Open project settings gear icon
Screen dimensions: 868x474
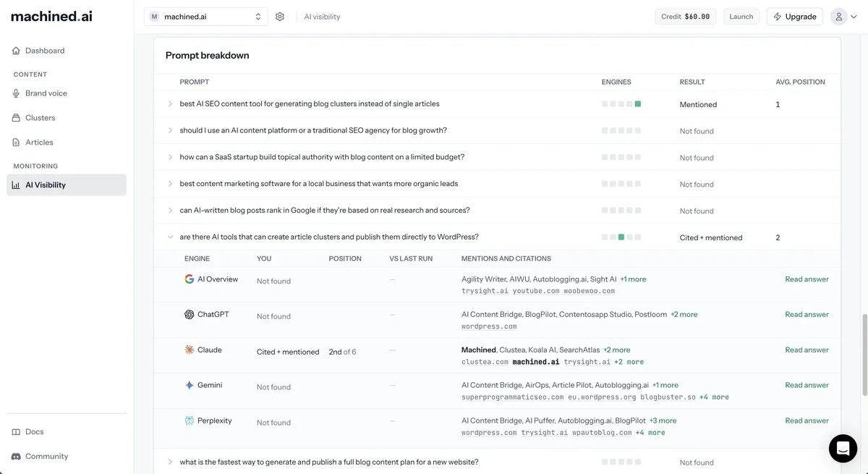tap(280, 17)
